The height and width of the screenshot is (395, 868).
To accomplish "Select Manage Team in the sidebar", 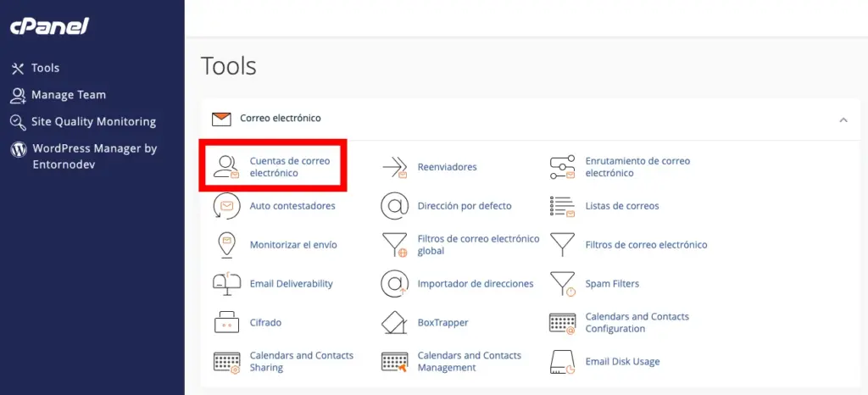I will coord(68,95).
